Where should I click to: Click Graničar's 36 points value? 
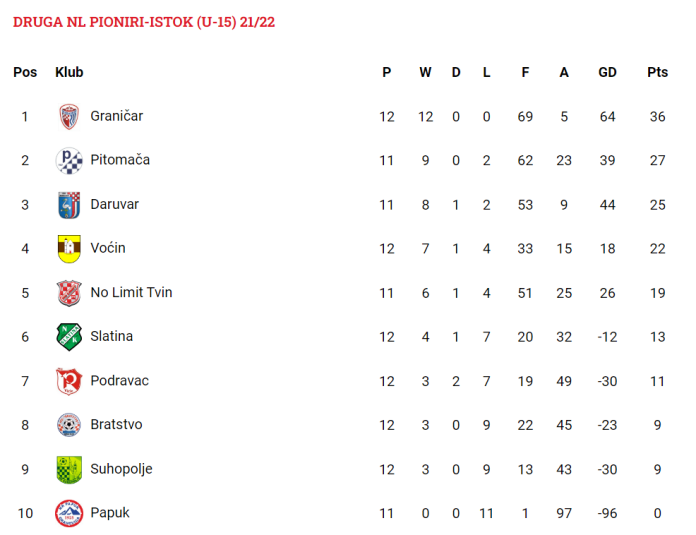point(657,117)
